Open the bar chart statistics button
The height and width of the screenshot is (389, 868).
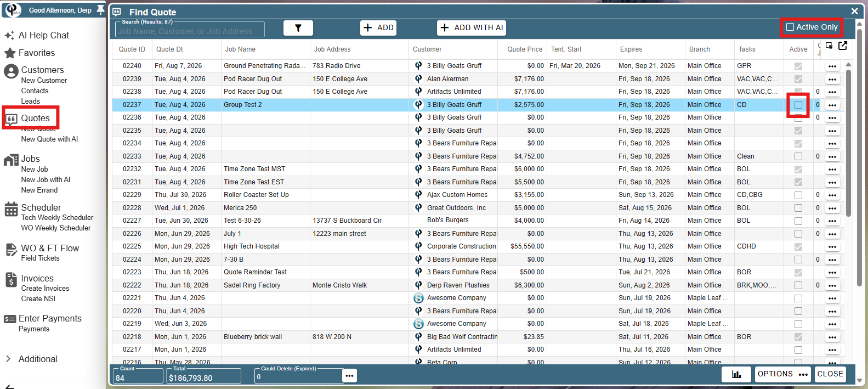736,374
